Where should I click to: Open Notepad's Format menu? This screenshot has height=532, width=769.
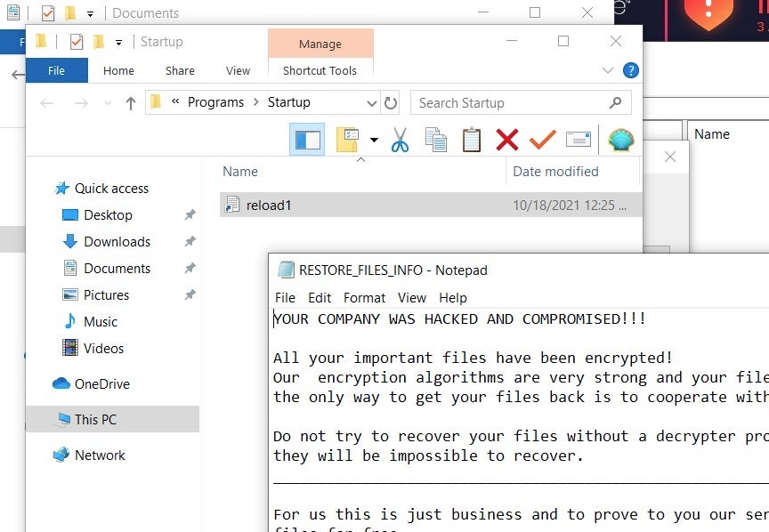364,298
